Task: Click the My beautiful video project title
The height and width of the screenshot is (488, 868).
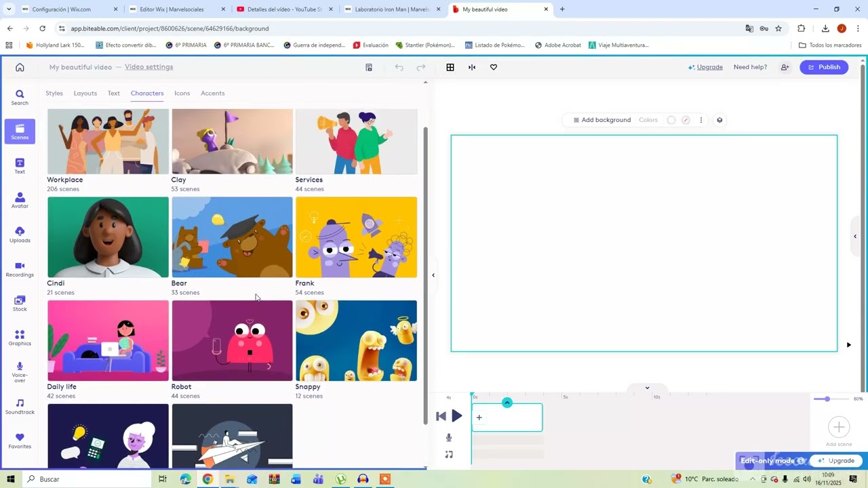Action: click(x=81, y=67)
